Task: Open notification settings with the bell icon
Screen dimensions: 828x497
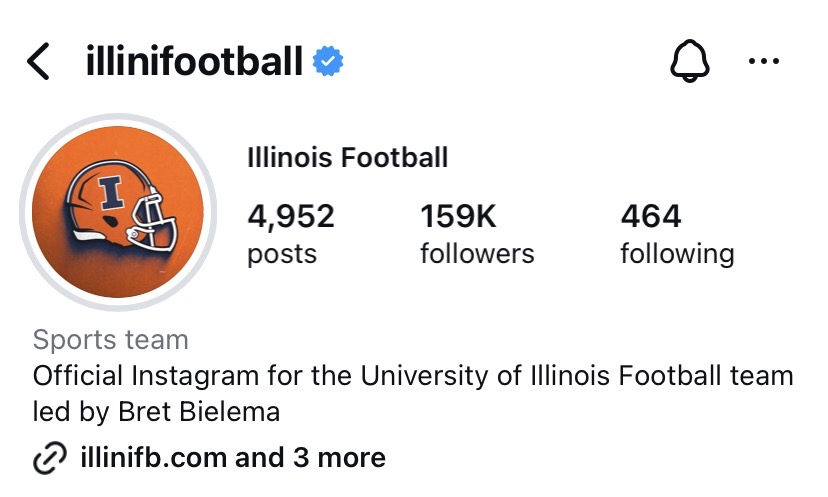Action: pos(688,63)
